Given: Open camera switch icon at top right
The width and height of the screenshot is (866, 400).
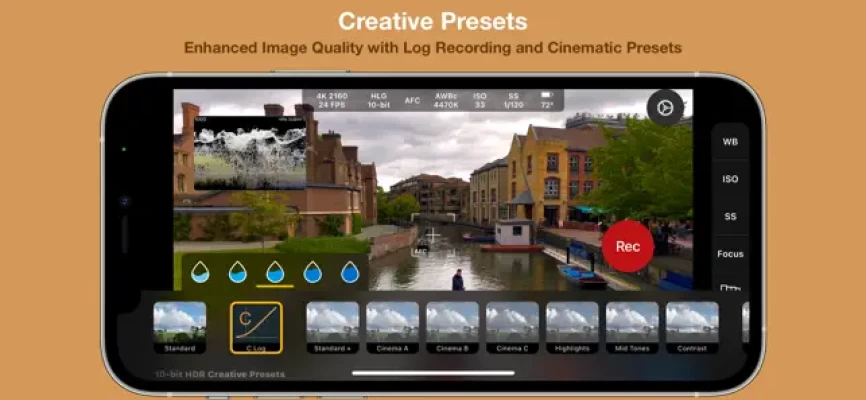Looking at the screenshot, I should (664, 107).
